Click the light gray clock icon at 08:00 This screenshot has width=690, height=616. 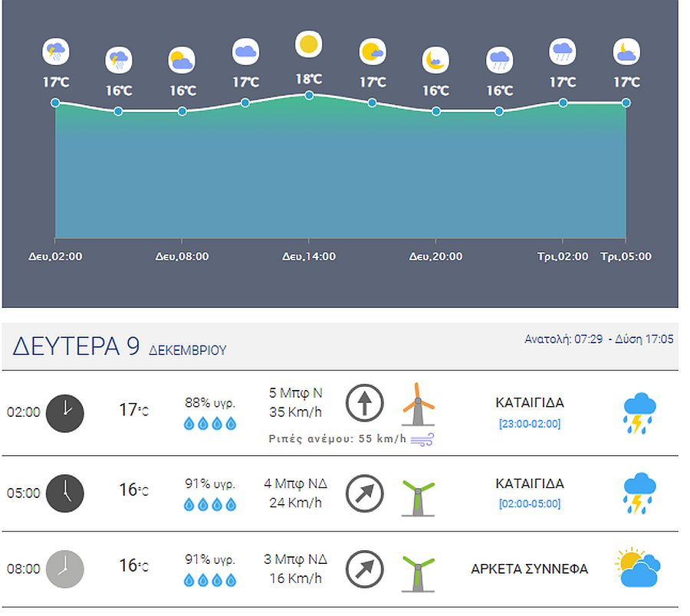pos(65,569)
